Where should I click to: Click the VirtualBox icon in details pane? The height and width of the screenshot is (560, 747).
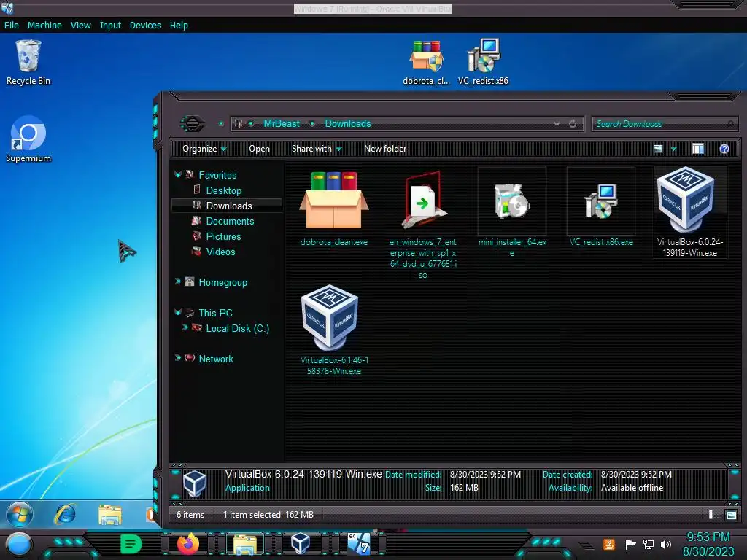(194, 483)
